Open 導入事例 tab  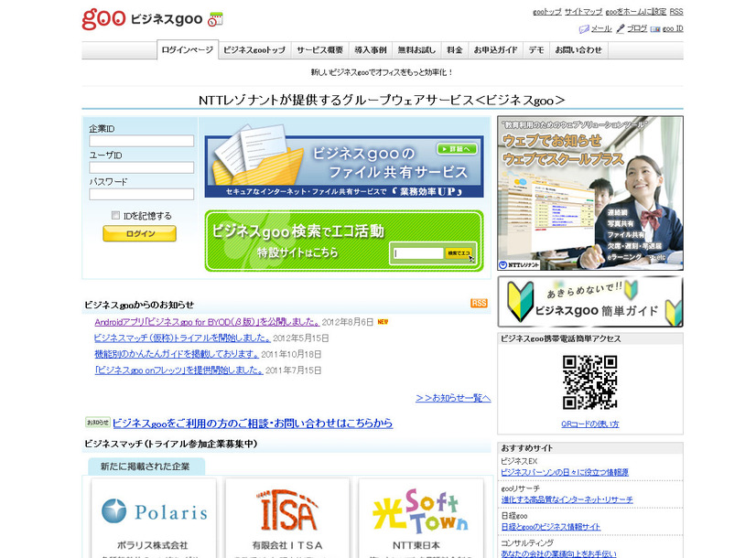(x=371, y=50)
